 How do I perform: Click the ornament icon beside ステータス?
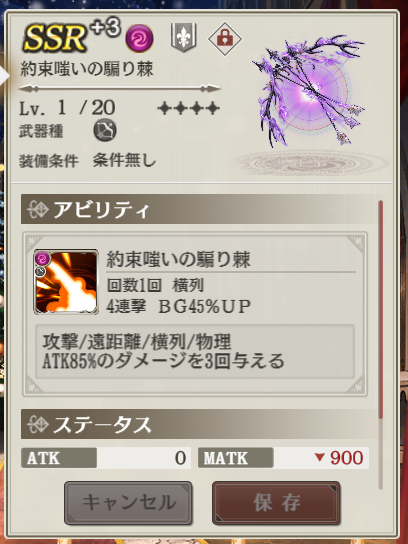coord(37,424)
